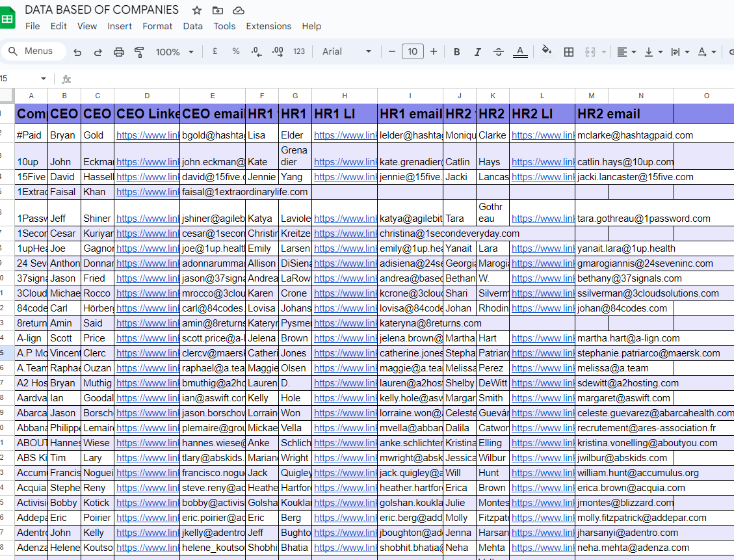The height and width of the screenshot is (560, 734).
Task: Select column N header
Action: [641, 96]
